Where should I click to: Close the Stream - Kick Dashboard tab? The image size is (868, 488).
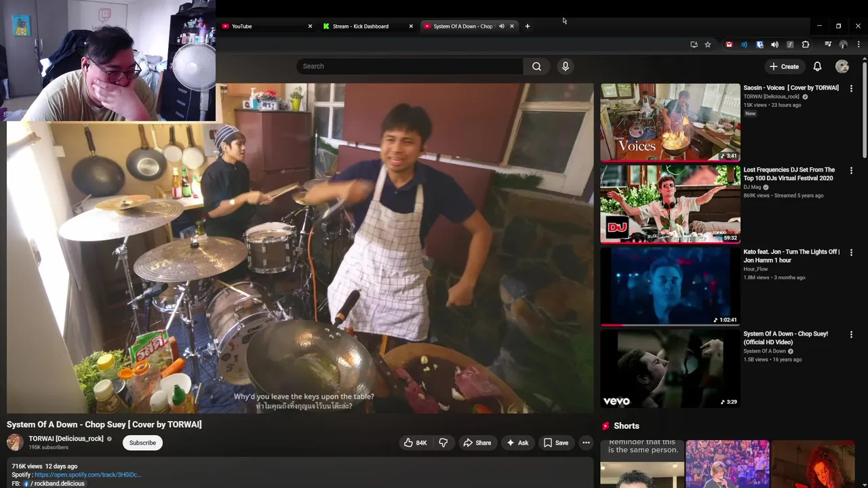(411, 26)
